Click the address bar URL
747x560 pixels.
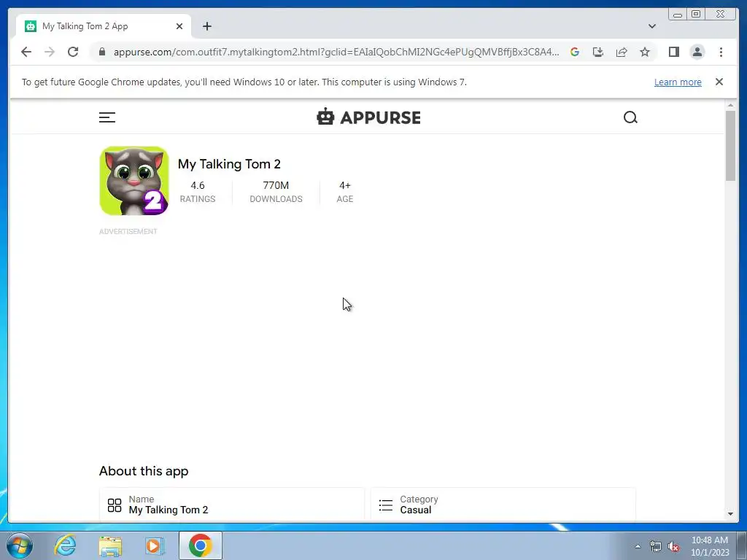click(x=336, y=52)
